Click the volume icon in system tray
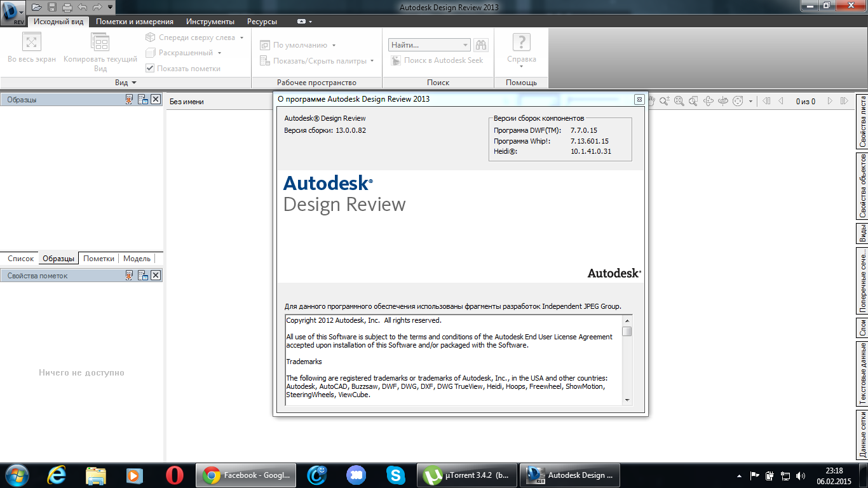The width and height of the screenshot is (868, 488). tap(801, 475)
